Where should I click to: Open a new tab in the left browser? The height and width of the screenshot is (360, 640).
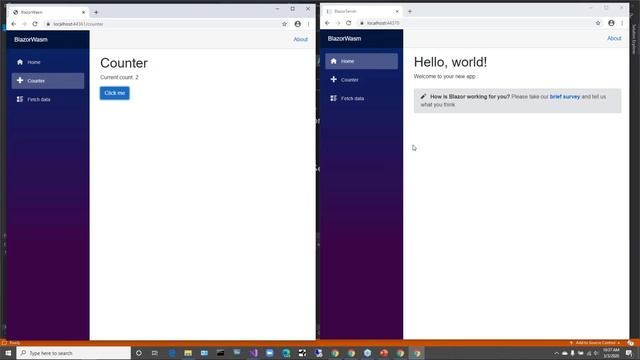[96, 12]
